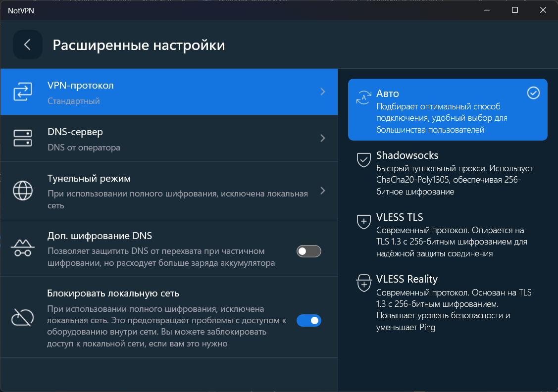Maximize the NotVPN window
The height and width of the screenshot is (392, 558).
point(514,10)
